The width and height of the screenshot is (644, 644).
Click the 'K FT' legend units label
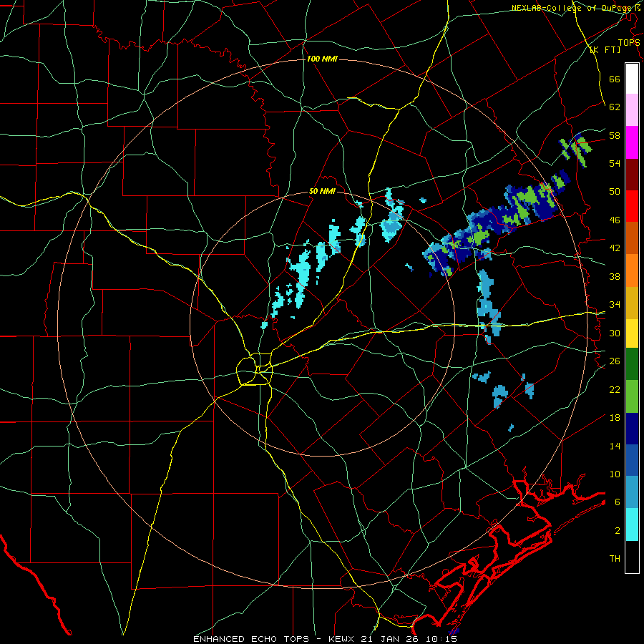605,49
